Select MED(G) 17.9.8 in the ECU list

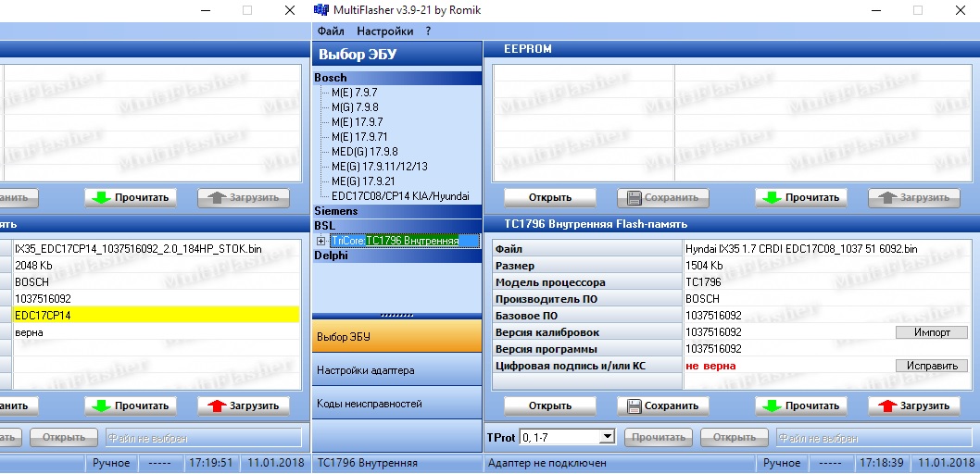pos(364,152)
